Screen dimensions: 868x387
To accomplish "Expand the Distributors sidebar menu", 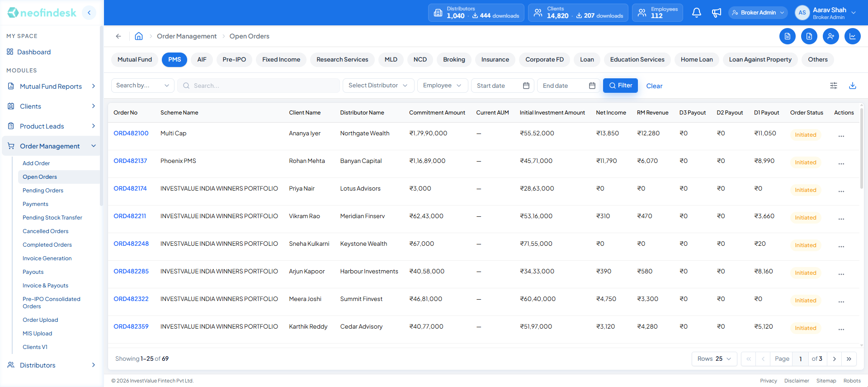I will (51, 365).
